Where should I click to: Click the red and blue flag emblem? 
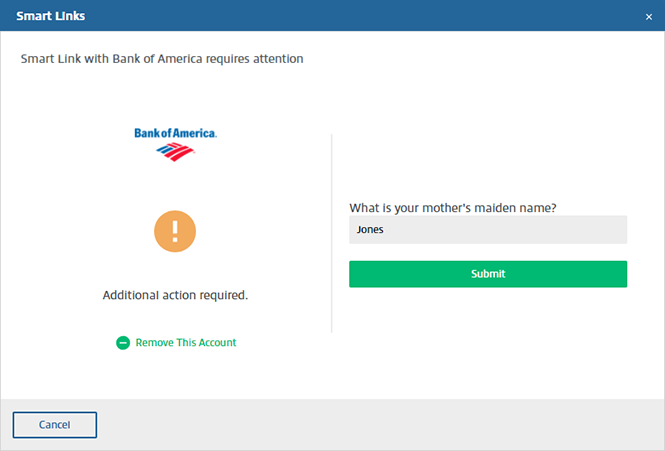(175, 152)
